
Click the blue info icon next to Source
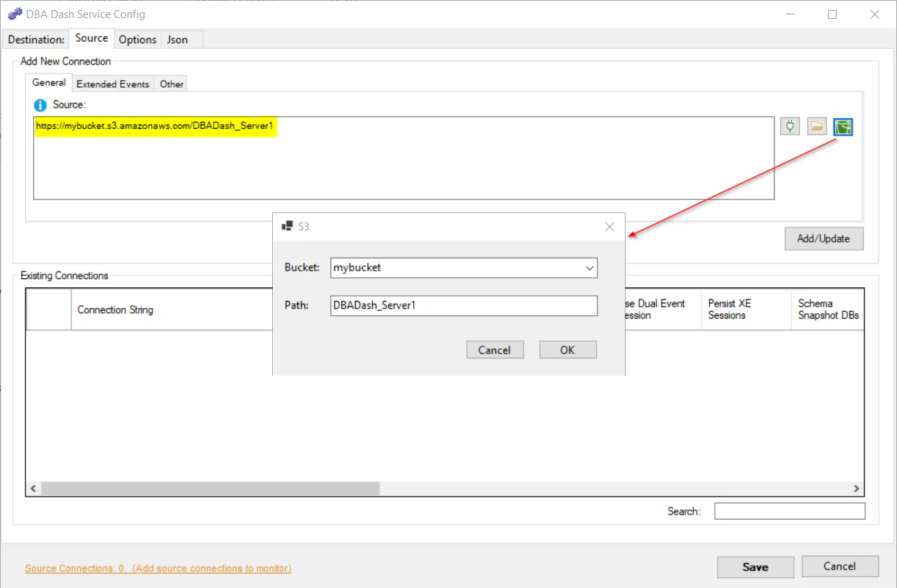(x=41, y=105)
